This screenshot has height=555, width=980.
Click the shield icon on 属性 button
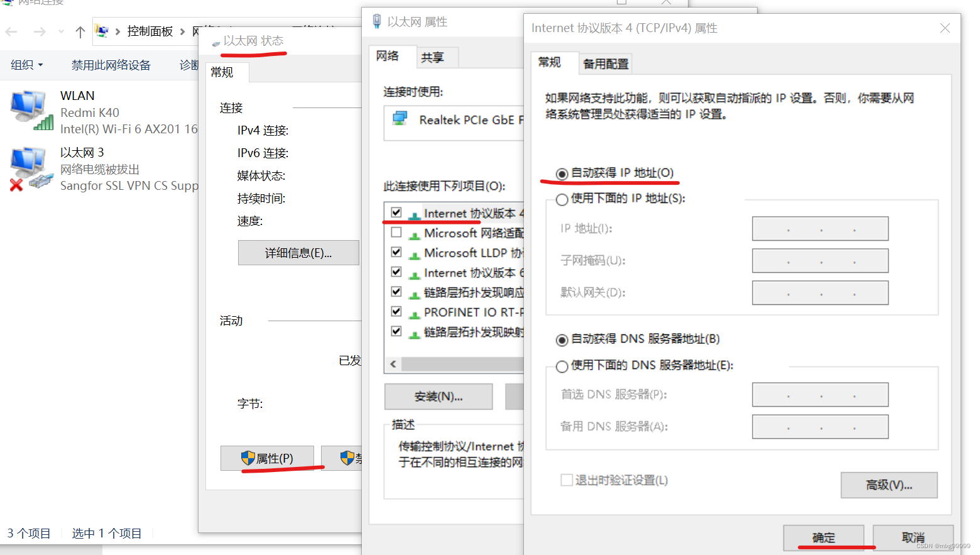tap(248, 458)
